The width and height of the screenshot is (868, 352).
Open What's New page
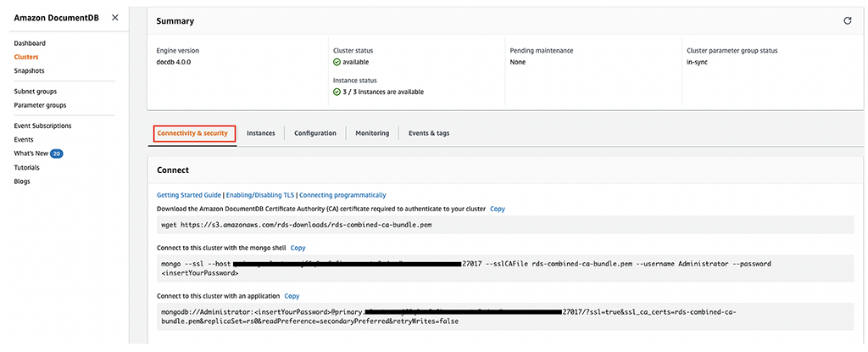31,154
